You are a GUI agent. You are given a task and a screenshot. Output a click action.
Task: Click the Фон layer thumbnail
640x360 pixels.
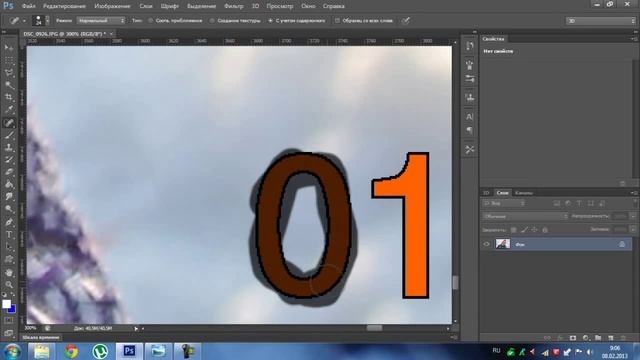pyautogui.click(x=502, y=244)
